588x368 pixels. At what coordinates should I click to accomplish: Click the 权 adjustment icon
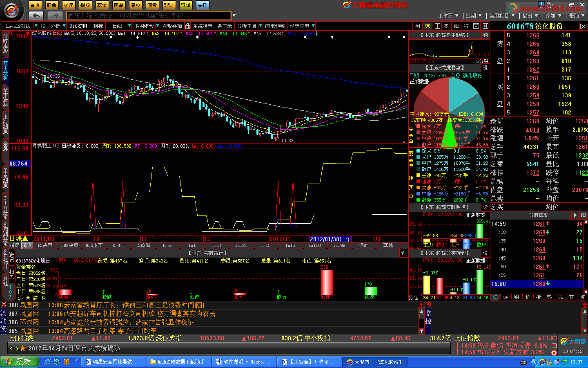[447, 26]
